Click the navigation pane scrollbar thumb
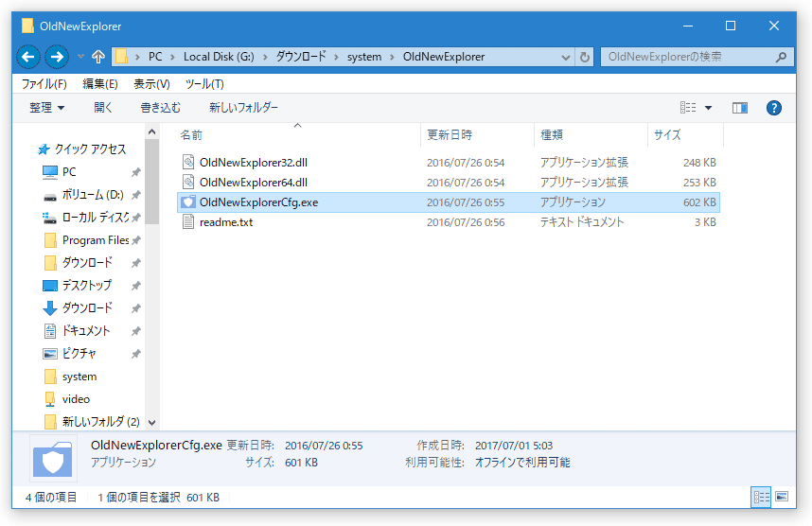Image resolution: width=812 pixels, height=526 pixels. (x=151, y=182)
